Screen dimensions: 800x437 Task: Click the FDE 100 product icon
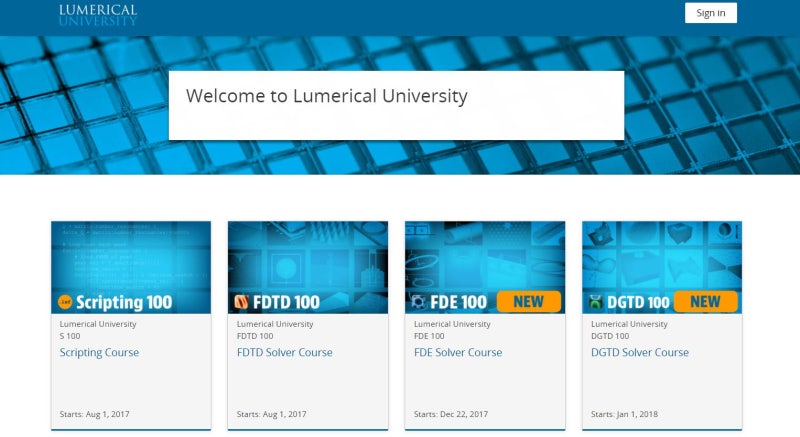[x=418, y=302]
